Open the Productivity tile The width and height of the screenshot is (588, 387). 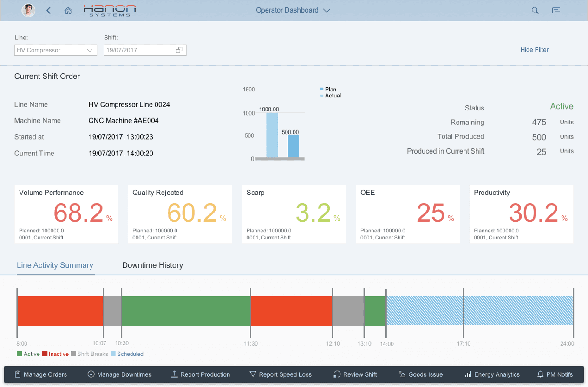[521, 214]
